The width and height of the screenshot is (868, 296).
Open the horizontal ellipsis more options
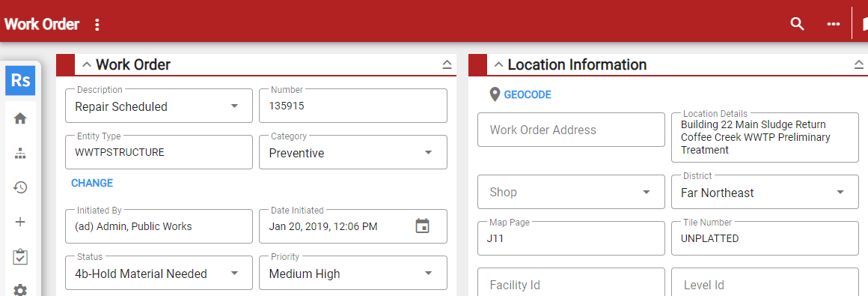pos(833,24)
